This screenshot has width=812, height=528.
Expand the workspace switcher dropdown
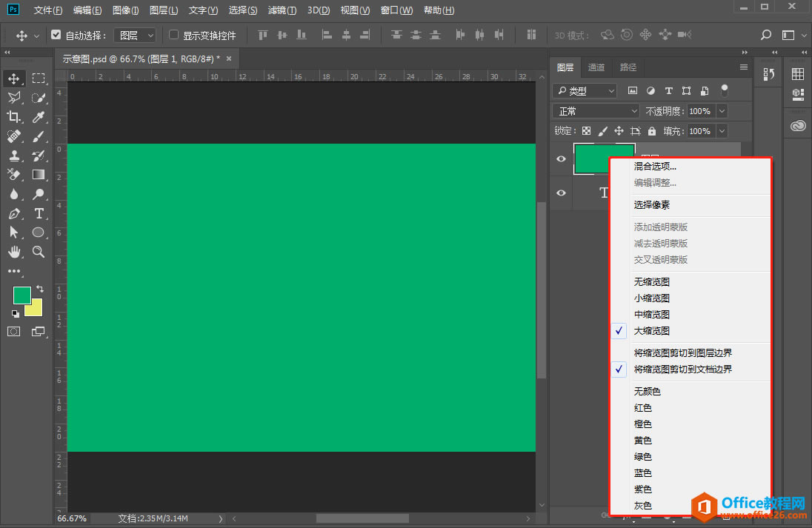tap(805, 36)
